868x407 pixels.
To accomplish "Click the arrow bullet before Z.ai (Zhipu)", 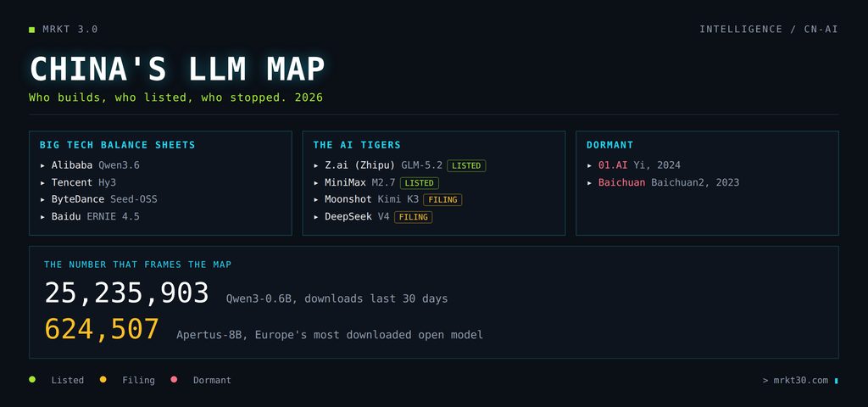I will 316,165.
